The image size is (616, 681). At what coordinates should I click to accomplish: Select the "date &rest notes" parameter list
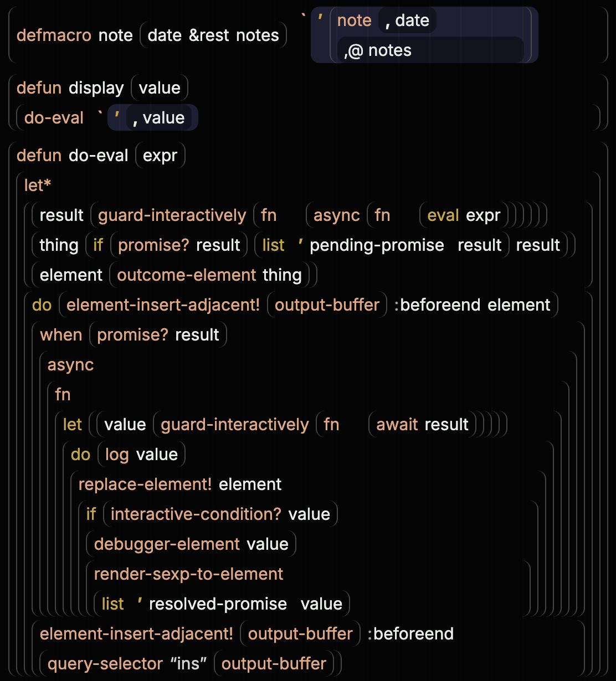click(x=213, y=35)
